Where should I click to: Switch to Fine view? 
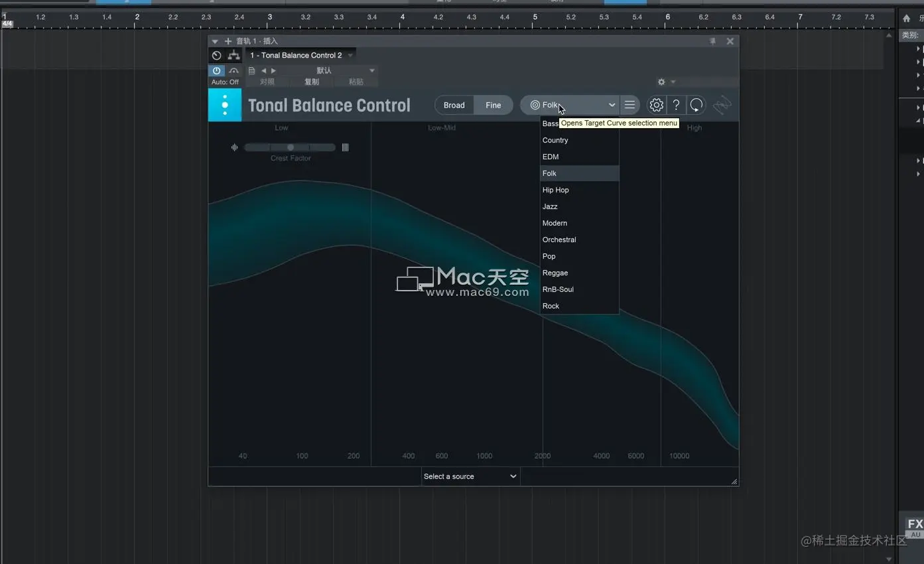(494, 105)
